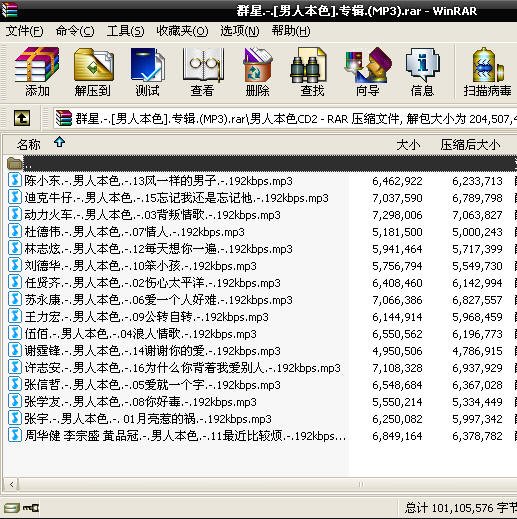
Task: Click the mp3 icon of 张宇 row
Action: click(15, 419)
